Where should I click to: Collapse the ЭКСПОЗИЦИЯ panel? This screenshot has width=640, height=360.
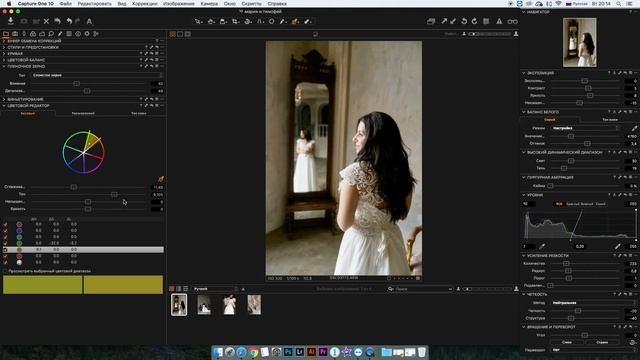pyautogui.click(x=524, y=73)
